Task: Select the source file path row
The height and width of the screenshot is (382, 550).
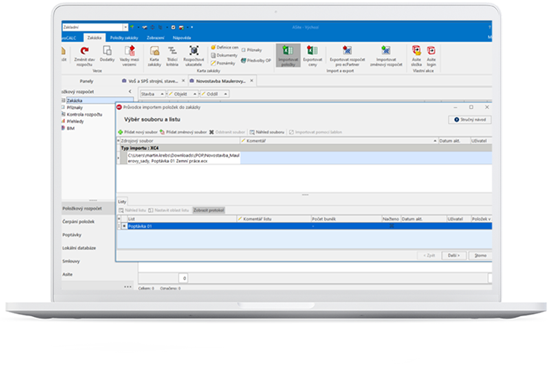Action: pos(304,158)
